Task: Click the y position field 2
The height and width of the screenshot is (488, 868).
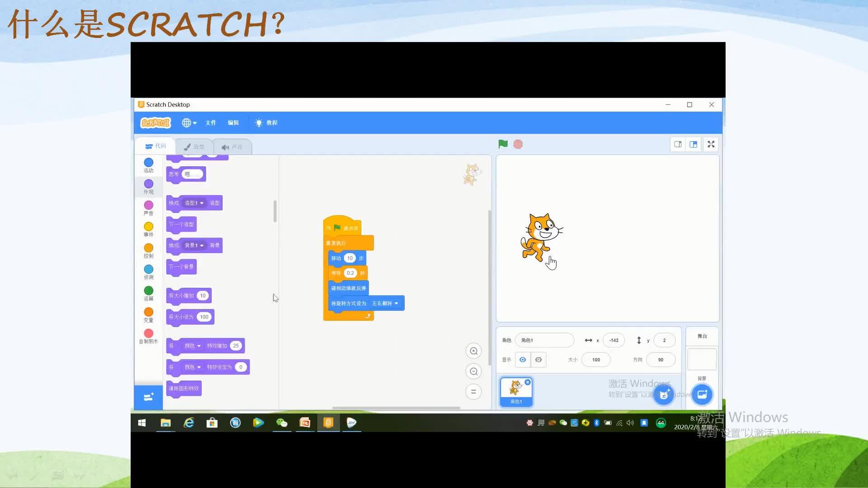Action: tap(664, 340)
